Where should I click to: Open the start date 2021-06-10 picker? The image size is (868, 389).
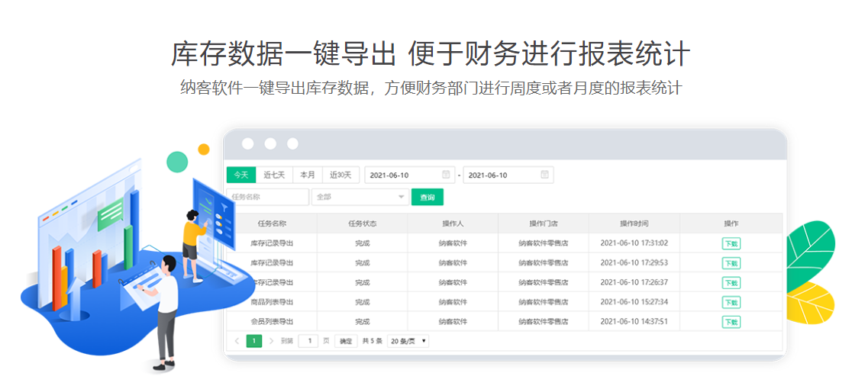tap(402, 175)
